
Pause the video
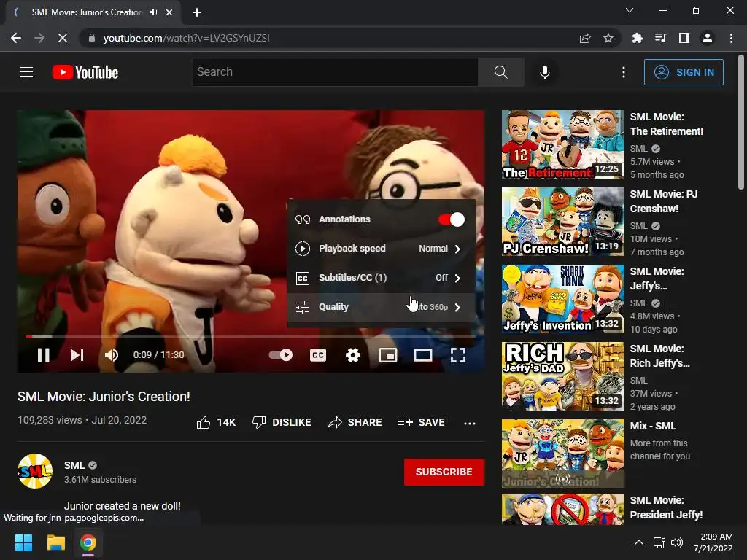43,355
